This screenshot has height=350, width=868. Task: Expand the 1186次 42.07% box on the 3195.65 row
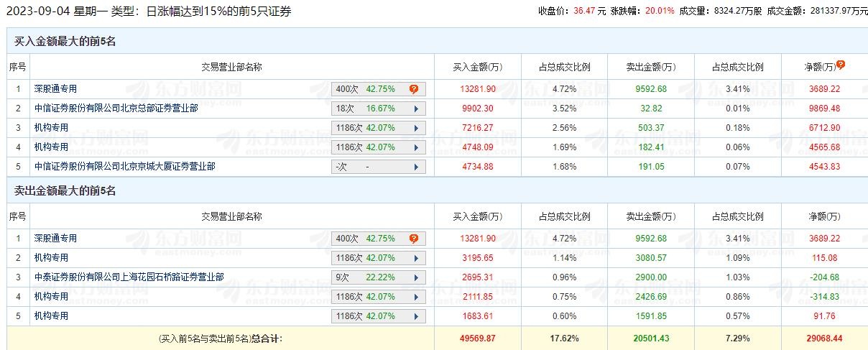pyautogui.click(x=378, y=258)
